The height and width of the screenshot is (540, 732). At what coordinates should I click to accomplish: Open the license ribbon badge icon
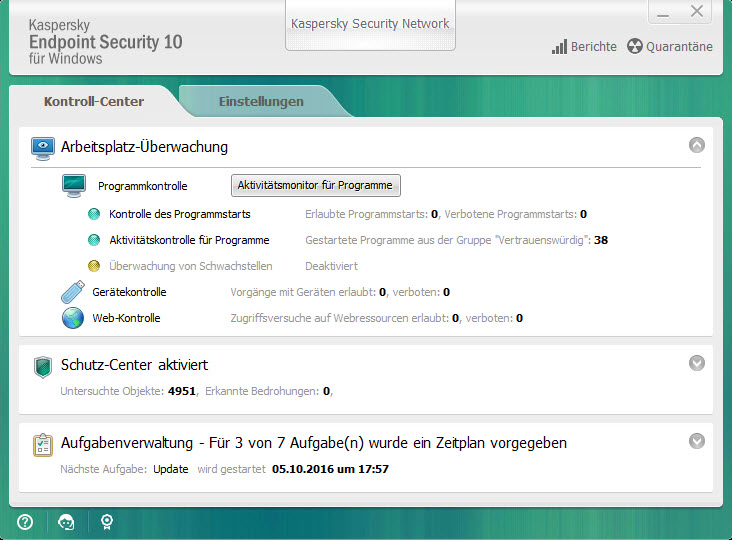pyautogui.click(x=106, y=521)
